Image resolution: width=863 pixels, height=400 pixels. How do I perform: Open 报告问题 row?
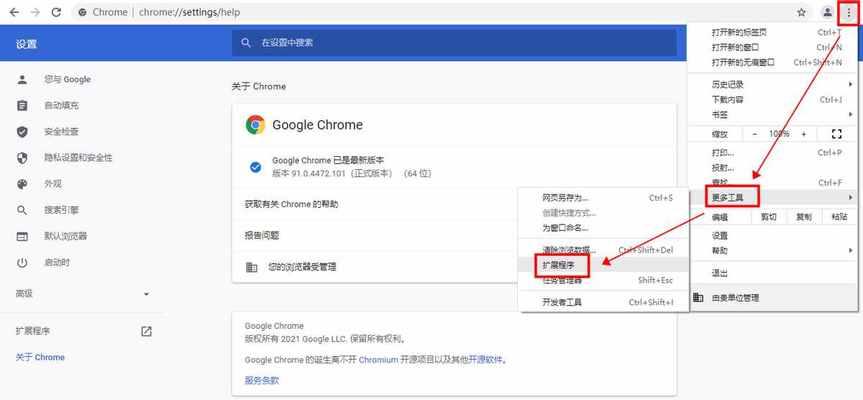(x=375, y=235)
